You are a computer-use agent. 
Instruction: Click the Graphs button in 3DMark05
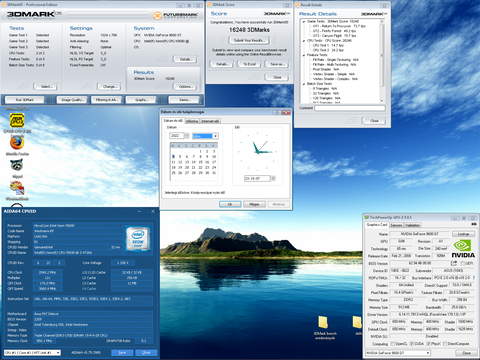(x=141, y=100)
